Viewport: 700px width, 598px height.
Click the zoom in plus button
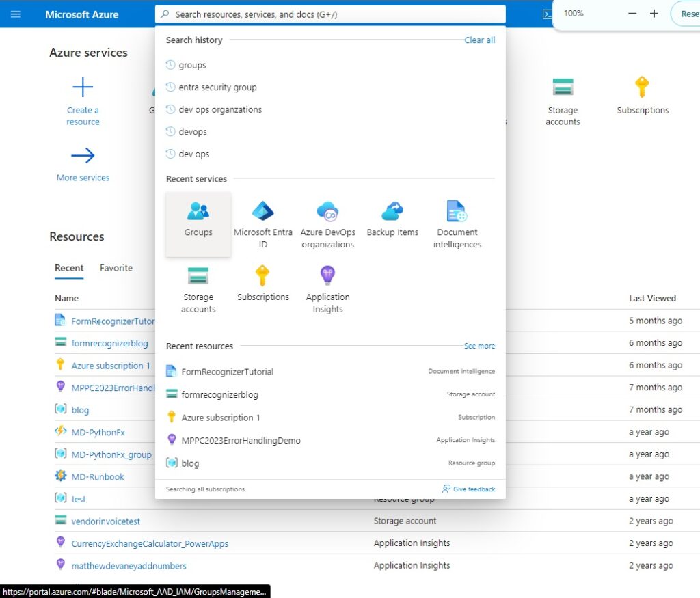pyautogui.click(x=654, y=14)
